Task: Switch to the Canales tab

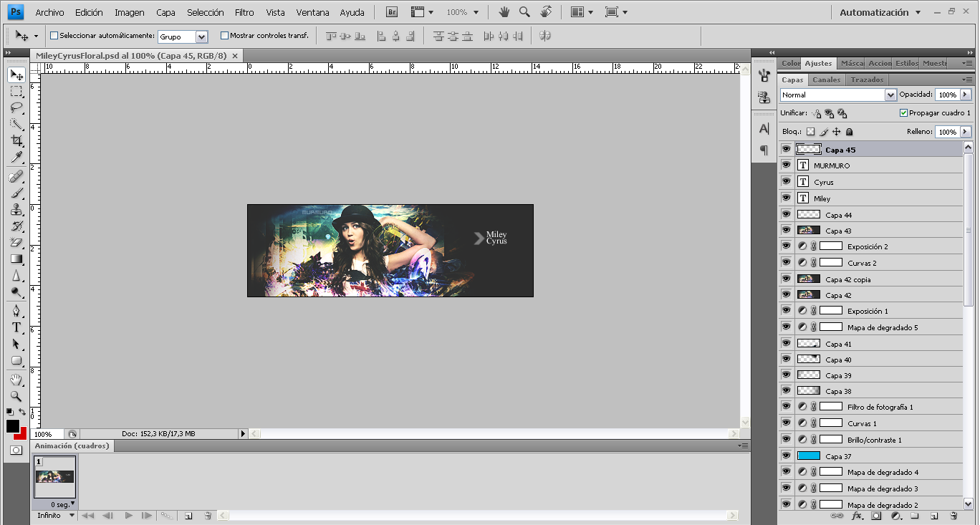Action: click(827, 80)
